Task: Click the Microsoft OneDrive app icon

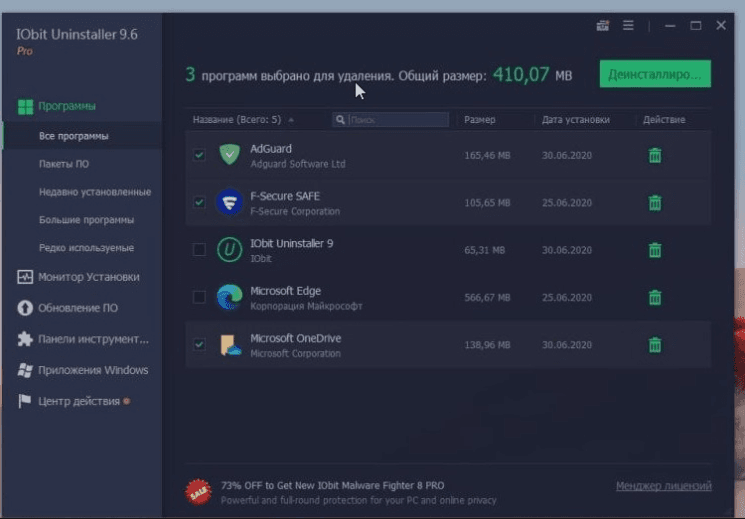Action: pos(230,345)
